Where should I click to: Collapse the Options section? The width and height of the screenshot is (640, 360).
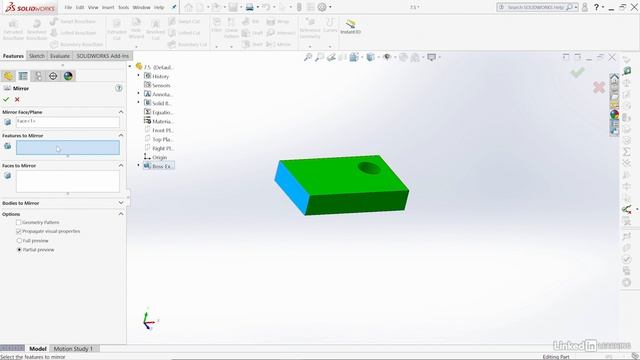tap(121, 214)
